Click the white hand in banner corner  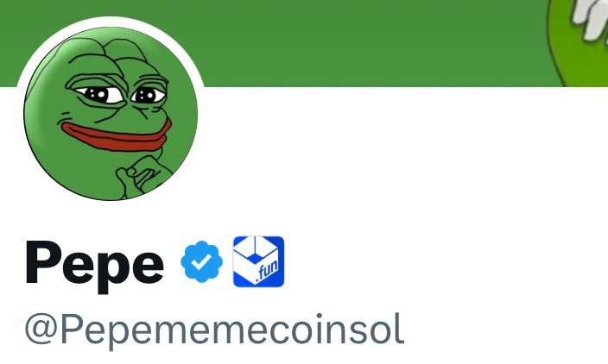point(589,17)
